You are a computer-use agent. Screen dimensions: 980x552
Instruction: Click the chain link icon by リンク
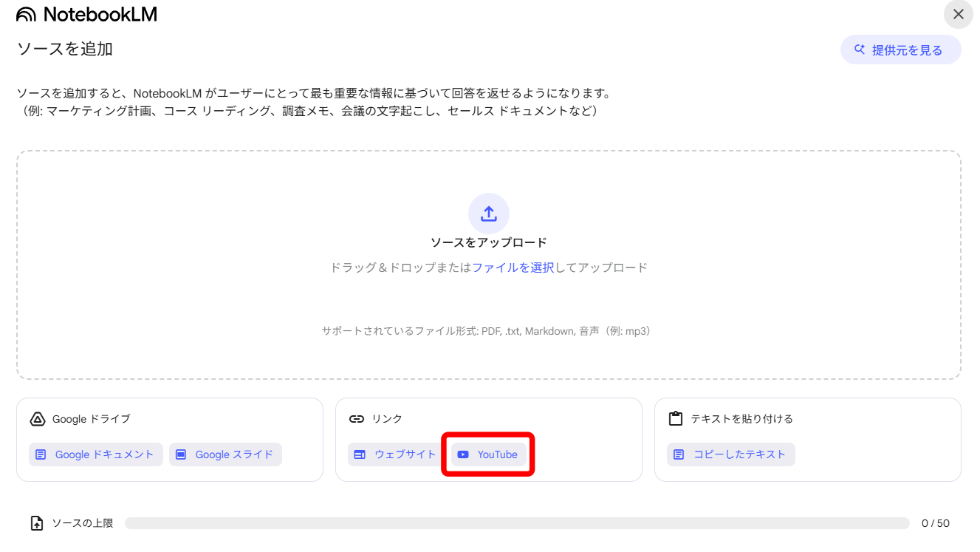pos(357,419)
